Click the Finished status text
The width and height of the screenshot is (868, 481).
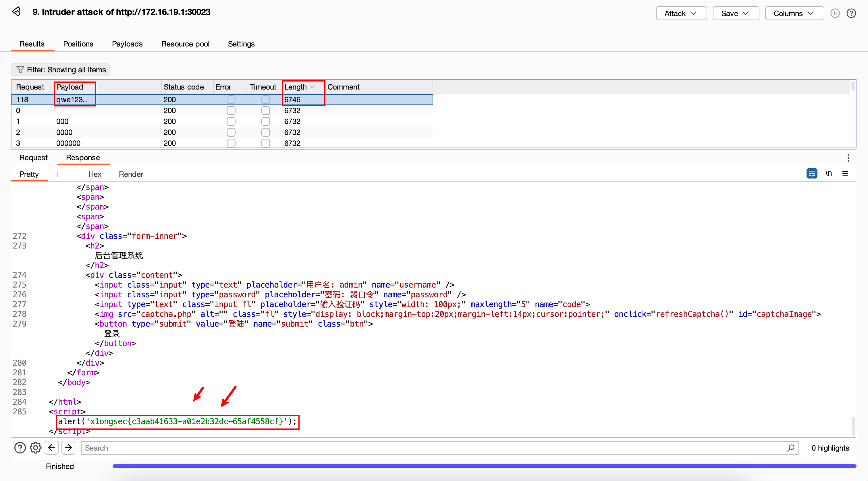(60, 466)
